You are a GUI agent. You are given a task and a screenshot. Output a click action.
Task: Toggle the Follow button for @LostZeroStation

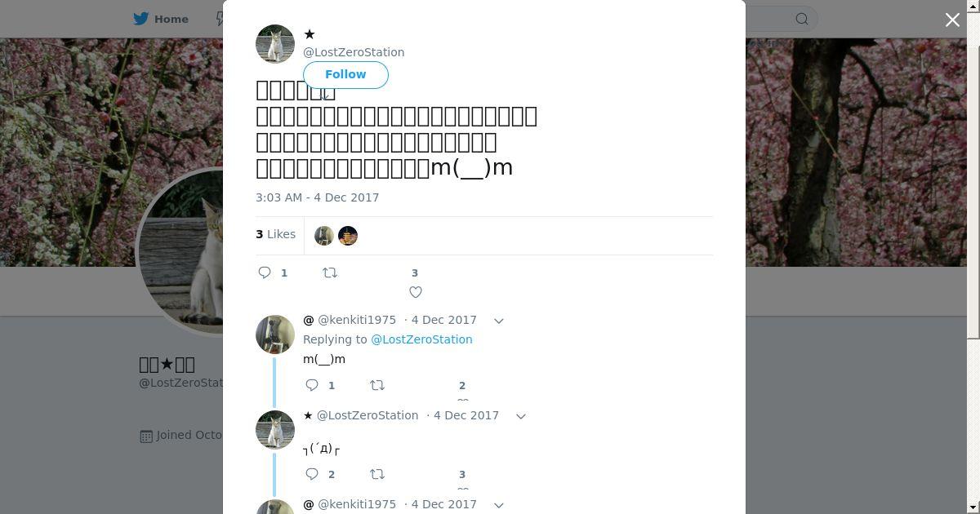pos(345,74)
